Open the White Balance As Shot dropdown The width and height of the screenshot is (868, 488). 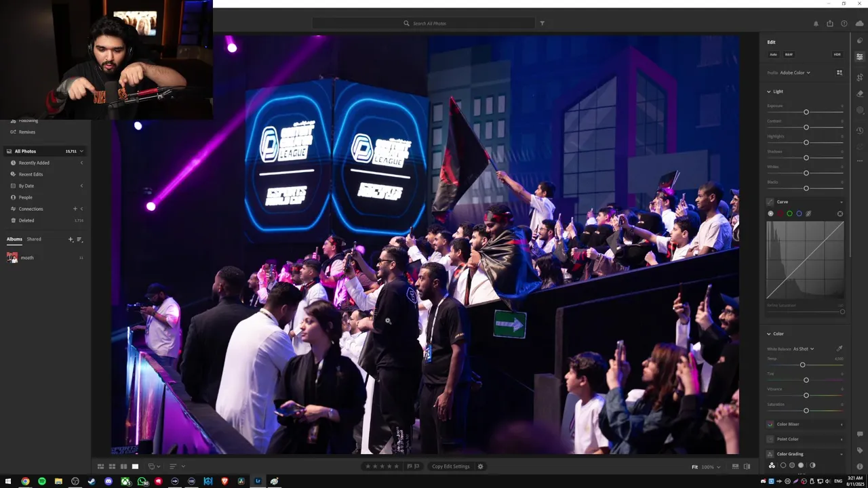click(804, 349)
